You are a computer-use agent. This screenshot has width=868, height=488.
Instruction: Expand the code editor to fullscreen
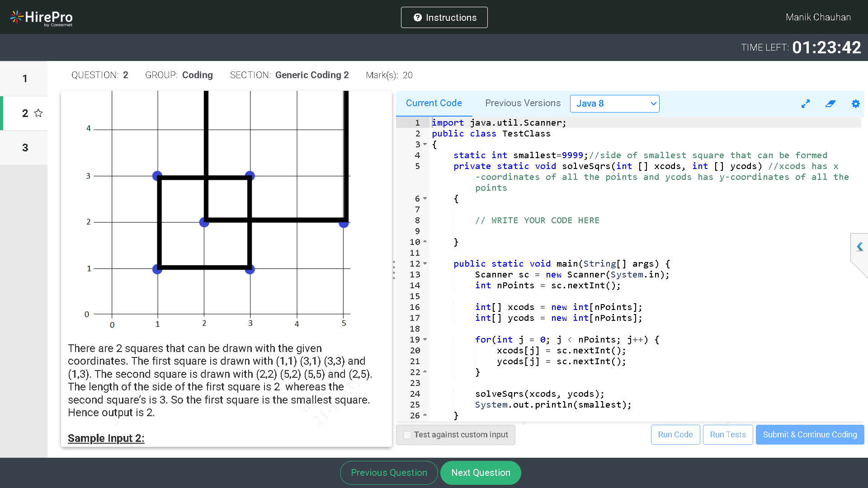point(806,104)
